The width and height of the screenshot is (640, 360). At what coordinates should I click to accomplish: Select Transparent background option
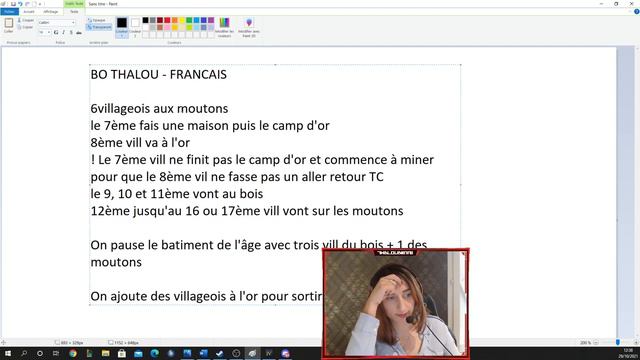click(100, 27)
